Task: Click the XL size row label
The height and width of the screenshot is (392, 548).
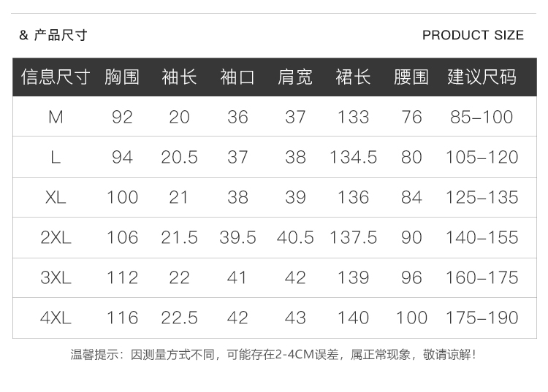Action: (x=56, y=197)
